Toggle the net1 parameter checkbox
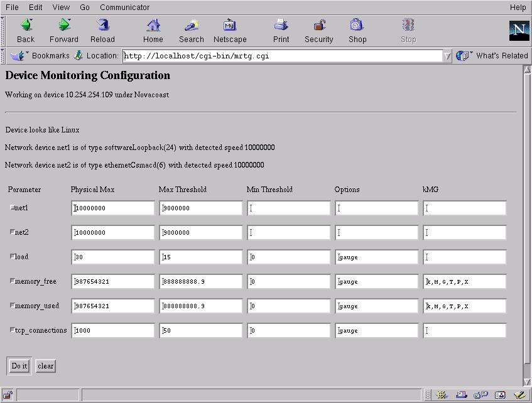The height and width of the screenshot is (403, 532). (x=11, y=208)
